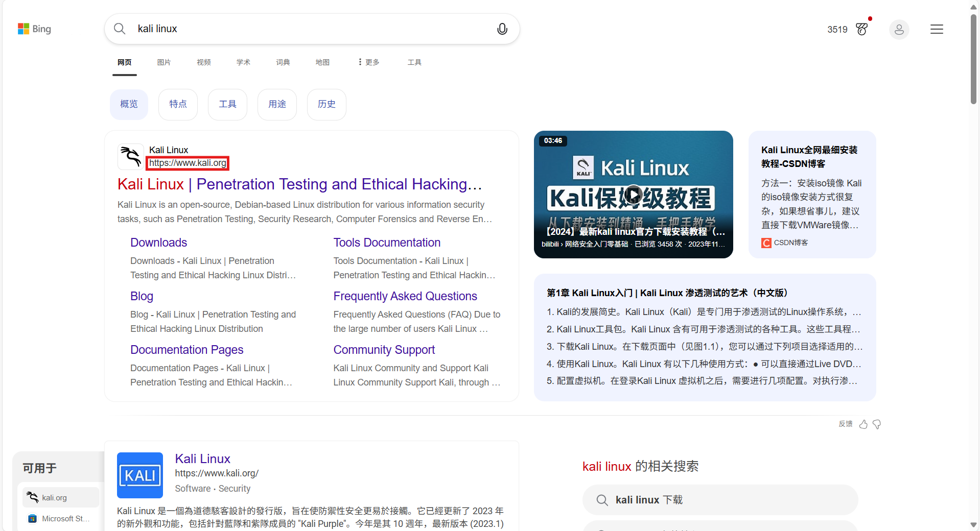Play the Kali Linux bilibili video
Image resolution: width=980 pixels, height=531 pixels.
point(633,195)
